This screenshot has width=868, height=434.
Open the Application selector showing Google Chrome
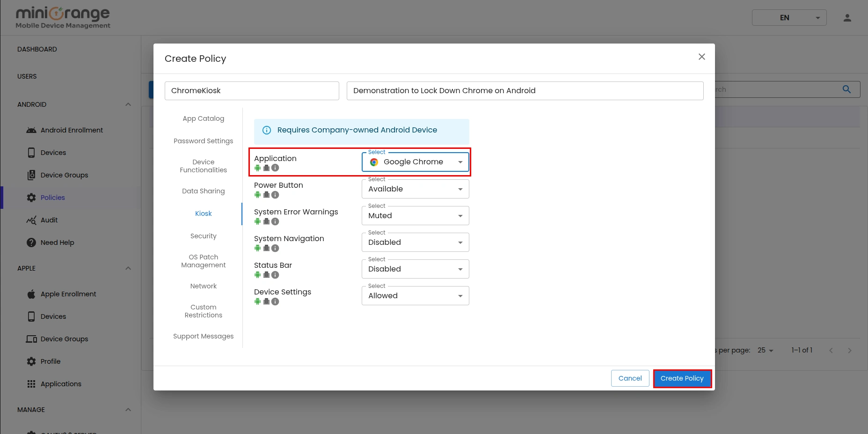click(x=415, y=162)
